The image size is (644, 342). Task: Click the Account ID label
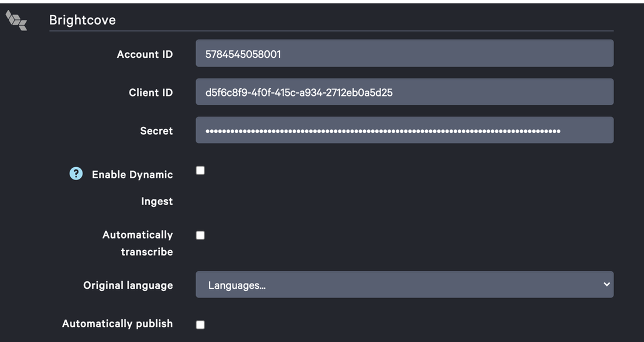click(x=145, y=54)
